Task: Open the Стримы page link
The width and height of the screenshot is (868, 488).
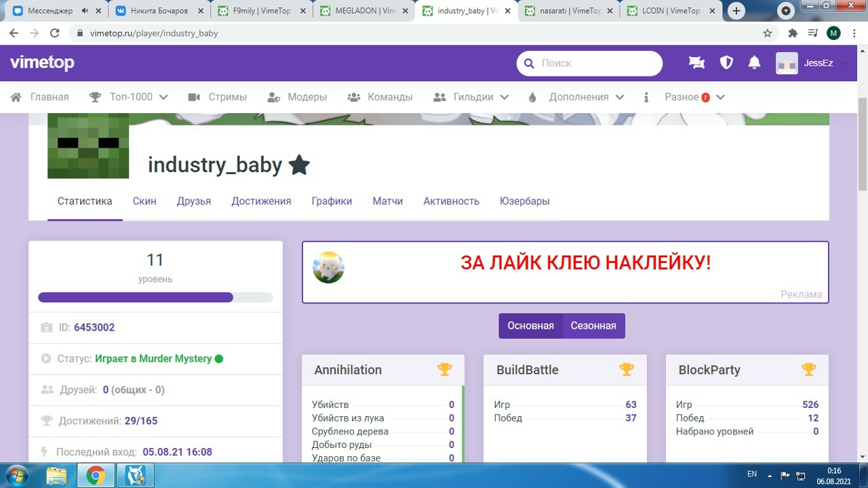Action: click(218, 97)
